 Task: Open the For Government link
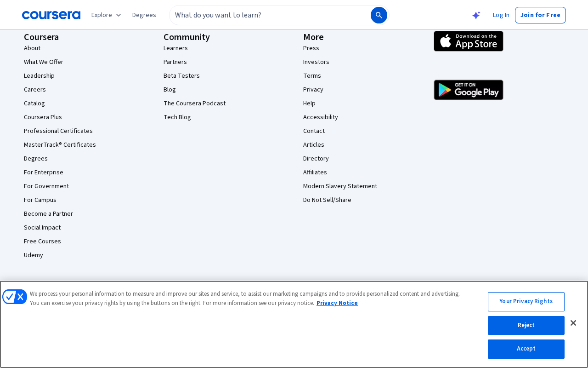pyautogui.click(x=46, y=186)
